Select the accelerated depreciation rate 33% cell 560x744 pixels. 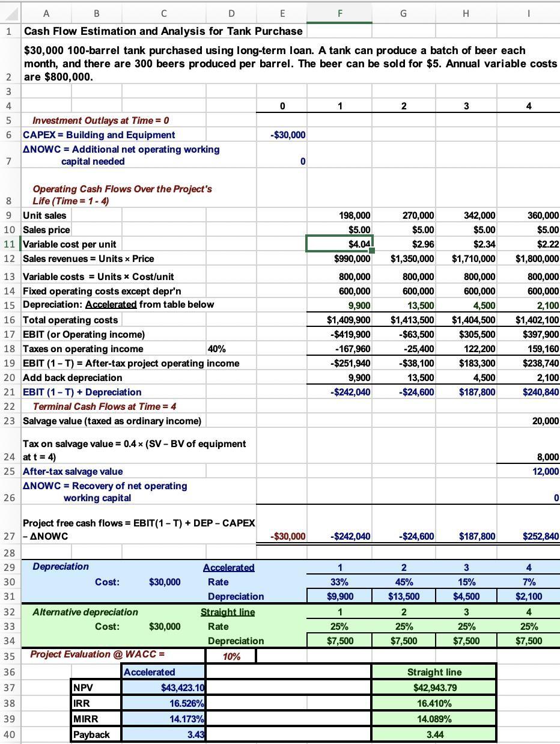(x=340, y=581)
